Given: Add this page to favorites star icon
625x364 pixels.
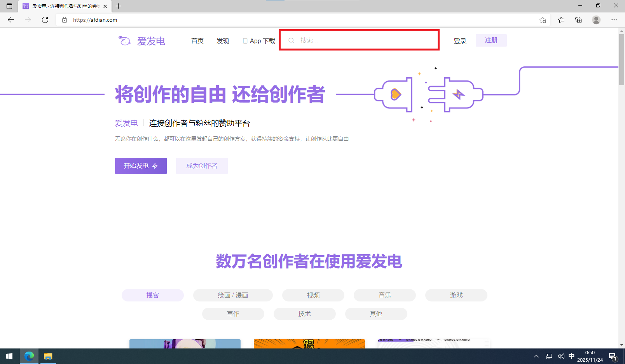Looking at the screenshot, I should coord(543,20).
